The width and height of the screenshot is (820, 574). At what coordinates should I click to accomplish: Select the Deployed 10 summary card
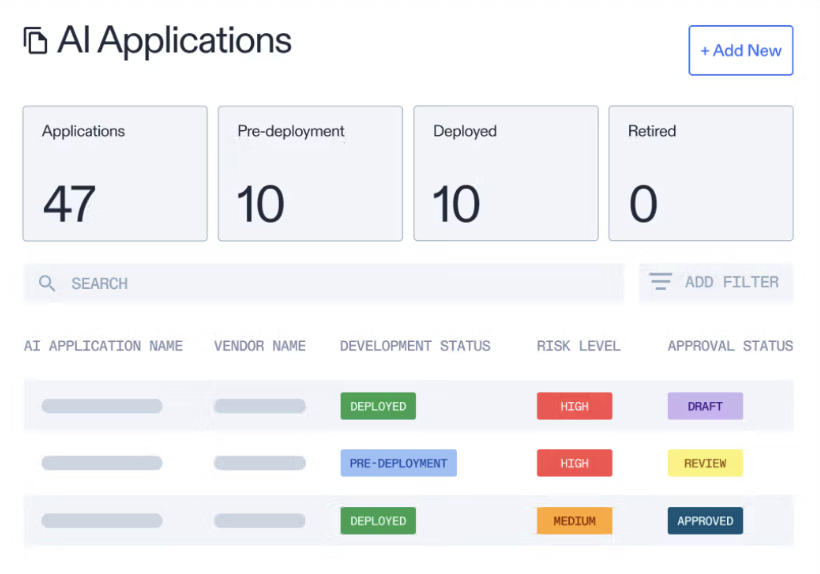point(506,174)
